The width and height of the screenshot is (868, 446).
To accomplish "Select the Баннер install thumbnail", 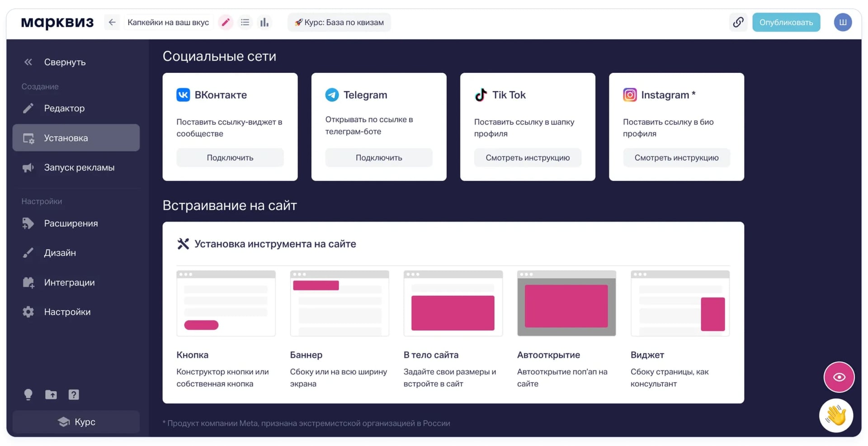I will click(340, 303).
